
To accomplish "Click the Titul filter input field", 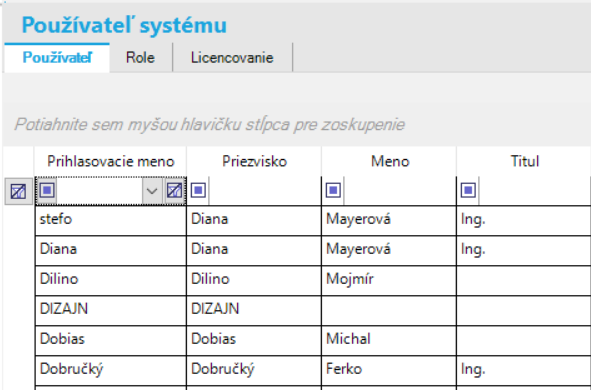I will click(x=535, y=191).
